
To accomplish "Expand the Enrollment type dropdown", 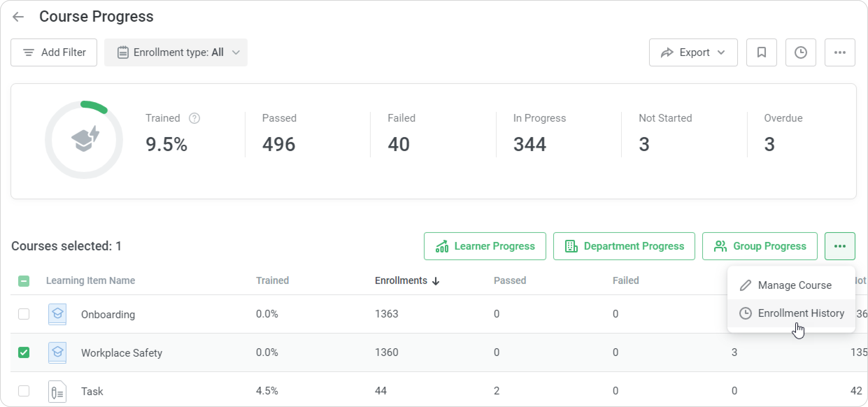I will (x=176, y=52).
